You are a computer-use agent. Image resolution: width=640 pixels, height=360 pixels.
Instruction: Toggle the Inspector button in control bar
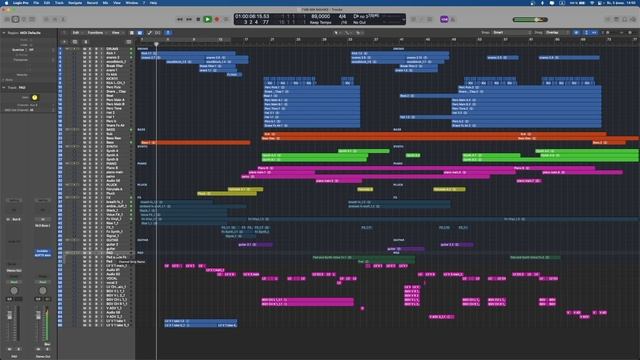pos(16,19)
